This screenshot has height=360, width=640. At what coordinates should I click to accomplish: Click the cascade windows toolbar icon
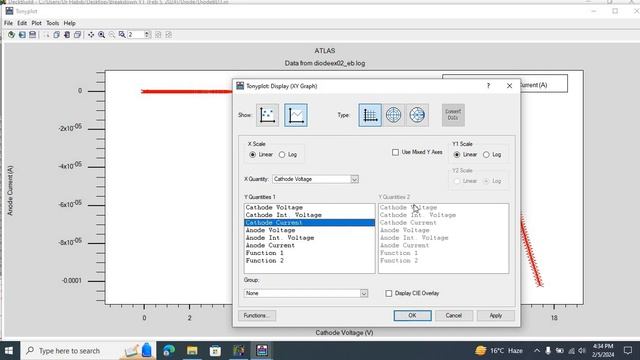click(78, 35)
